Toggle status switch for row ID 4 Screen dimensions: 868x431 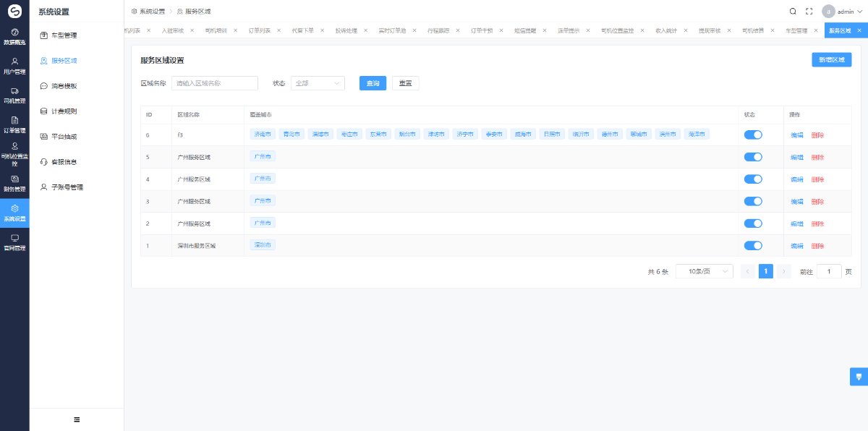coord(753,179)
